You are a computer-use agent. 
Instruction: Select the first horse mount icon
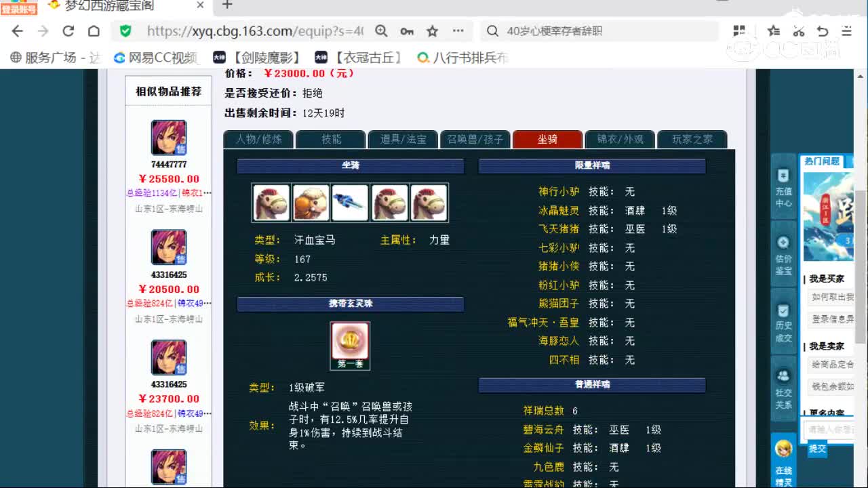(x=271, y=203)
